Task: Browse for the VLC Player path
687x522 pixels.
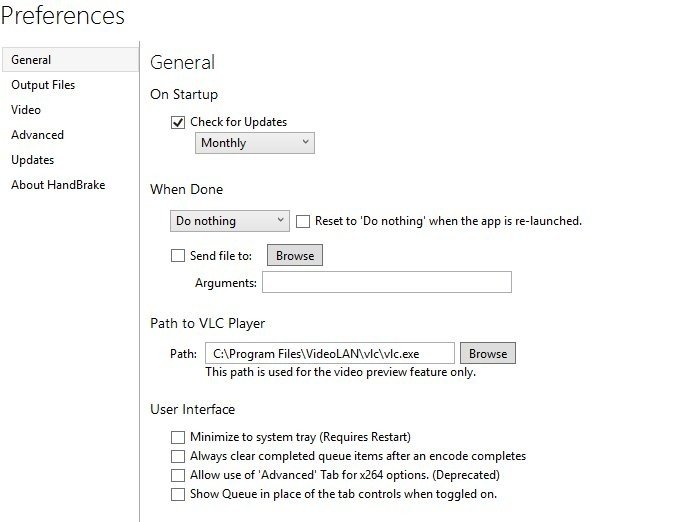Action: [488, 353]
